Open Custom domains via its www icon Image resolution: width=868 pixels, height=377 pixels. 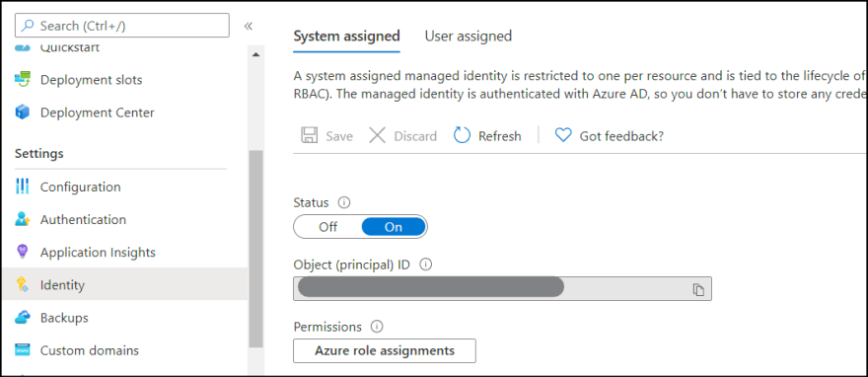coord(22,350)
